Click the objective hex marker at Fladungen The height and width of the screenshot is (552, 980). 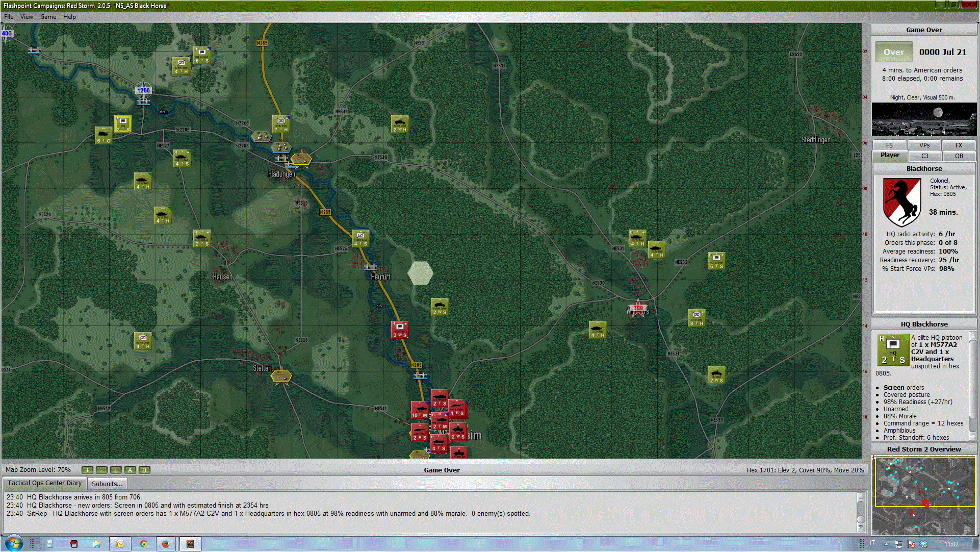[301, 159]
